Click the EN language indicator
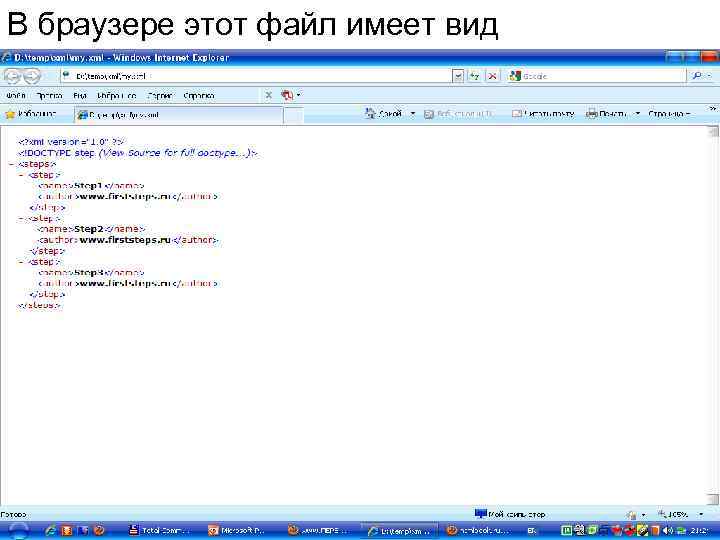The height and width of the screenshot is (540, 720). coord(532,531)
